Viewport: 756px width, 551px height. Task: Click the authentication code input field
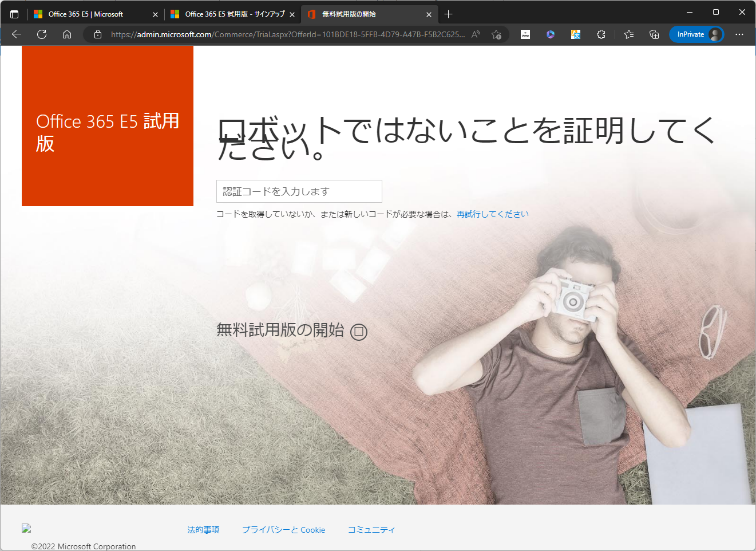point(299,191)
